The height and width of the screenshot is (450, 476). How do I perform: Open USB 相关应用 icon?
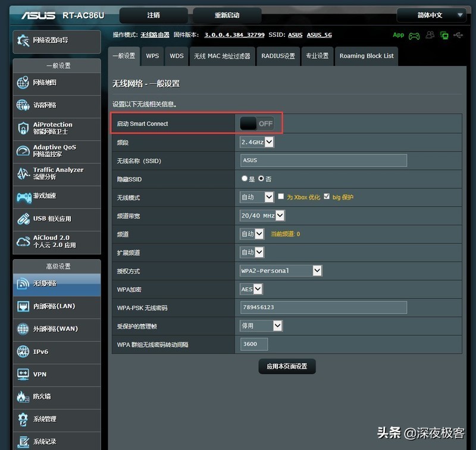[x=23, y=218]
